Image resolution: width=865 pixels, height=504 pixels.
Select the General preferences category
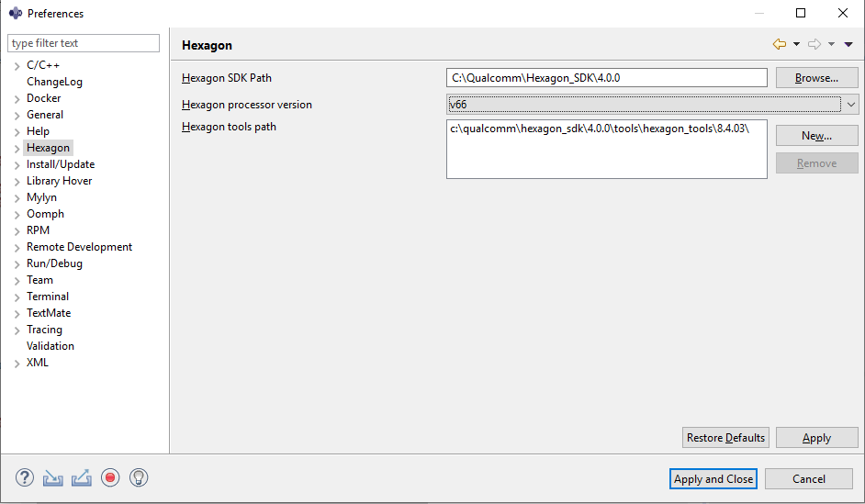click(x=45, y=115)
